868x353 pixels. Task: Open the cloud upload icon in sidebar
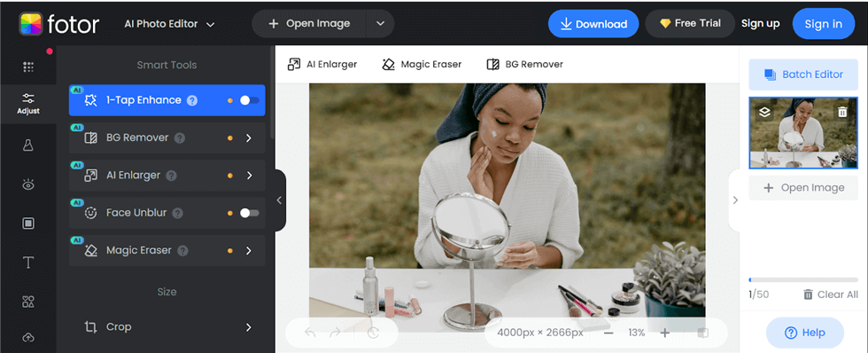coord(28,337)
